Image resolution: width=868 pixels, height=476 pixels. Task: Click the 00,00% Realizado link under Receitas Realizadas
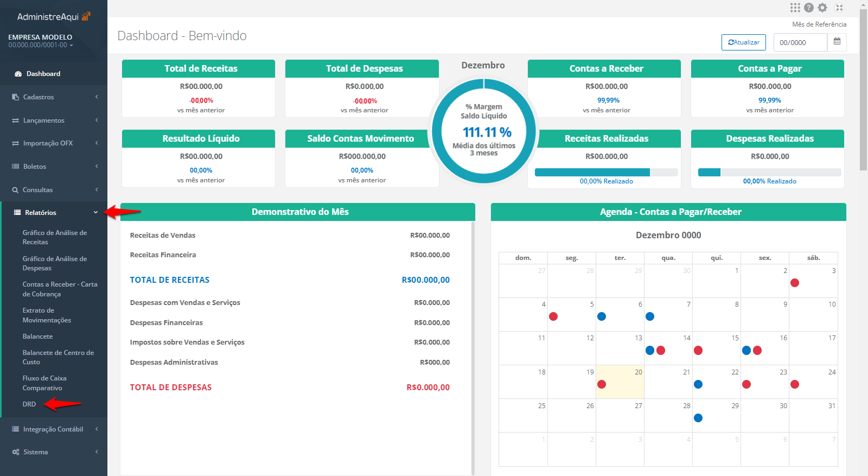tap(606, 181)
